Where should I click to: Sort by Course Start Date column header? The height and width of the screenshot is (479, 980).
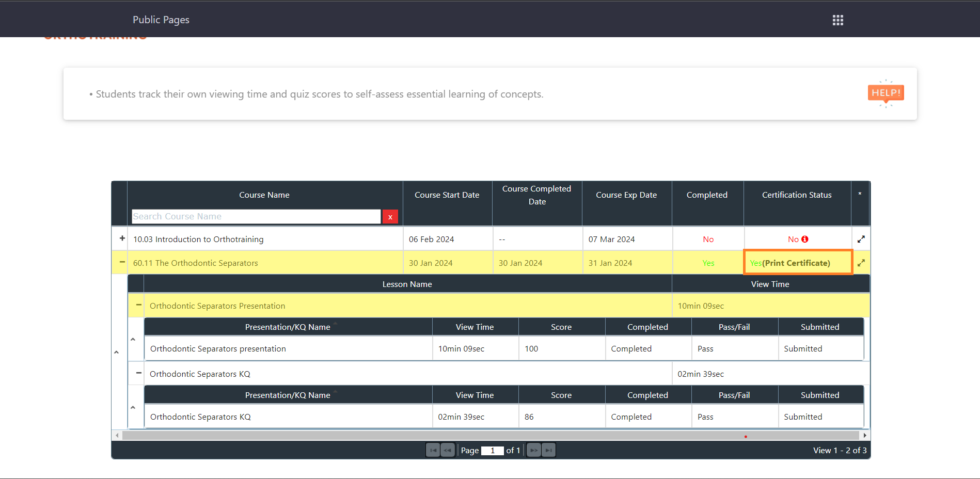click(x=447, y=195)
